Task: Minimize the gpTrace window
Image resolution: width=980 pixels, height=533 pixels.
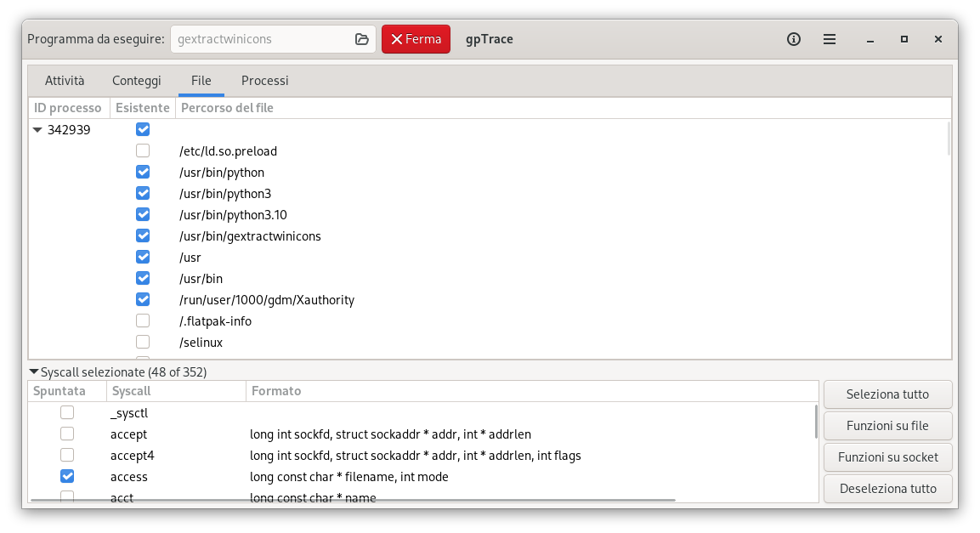Action: (x=870, y=39)
